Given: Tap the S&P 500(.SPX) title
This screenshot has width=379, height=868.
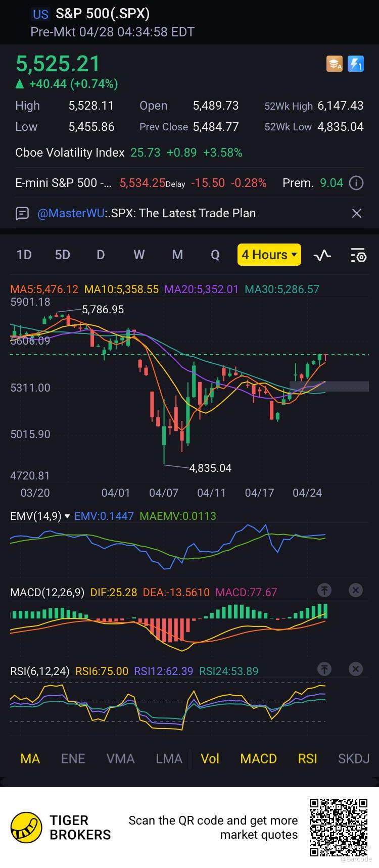Looking at the screenshot, I should click(x=103, y=14).
